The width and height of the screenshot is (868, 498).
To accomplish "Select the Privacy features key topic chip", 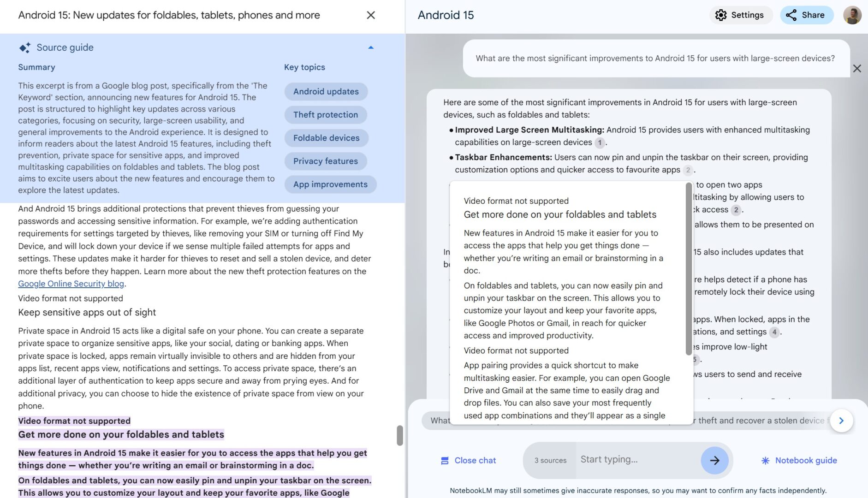I will (x=325, y=161).
